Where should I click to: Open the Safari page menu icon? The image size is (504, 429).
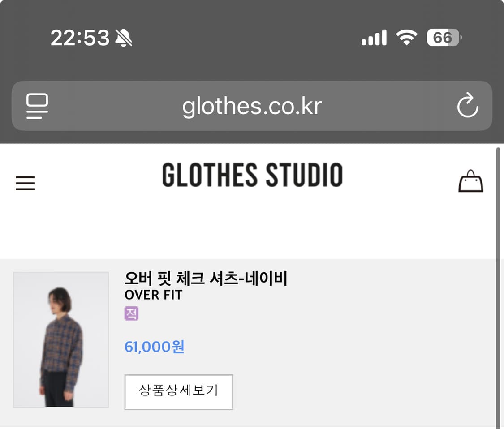(37, 106)
